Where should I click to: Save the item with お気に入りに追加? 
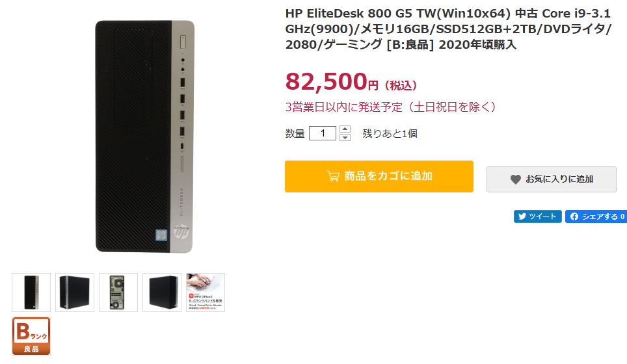click(x=552, y=179)
